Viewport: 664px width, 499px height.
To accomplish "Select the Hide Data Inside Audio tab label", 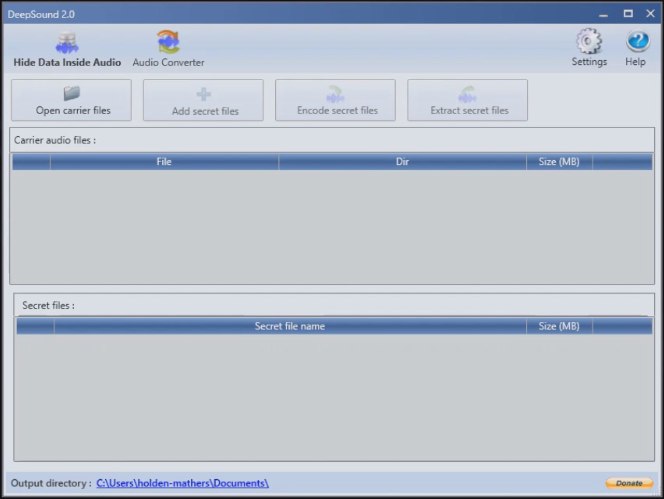I will pos(67,62).
